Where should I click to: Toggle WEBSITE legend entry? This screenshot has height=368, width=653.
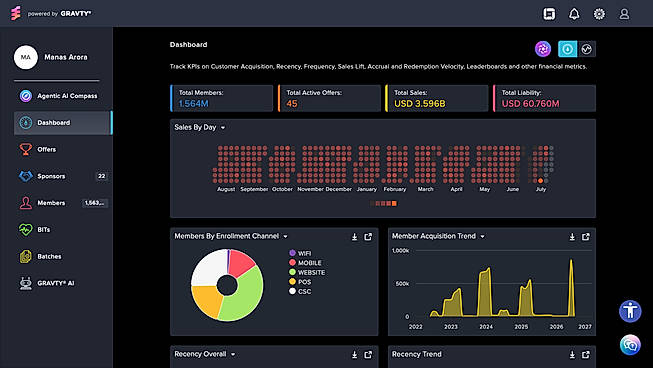coord(307,272)
